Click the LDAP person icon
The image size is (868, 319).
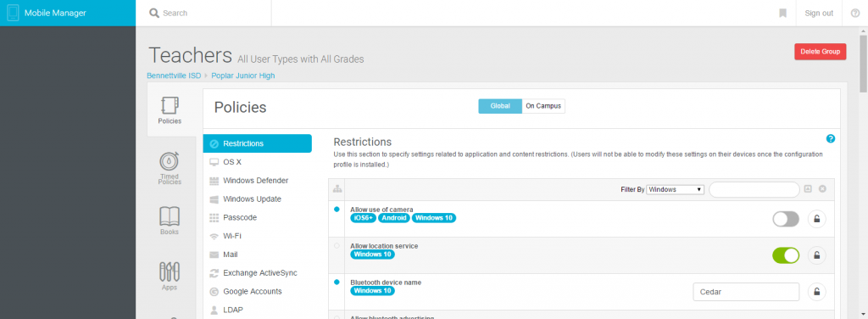214,310
